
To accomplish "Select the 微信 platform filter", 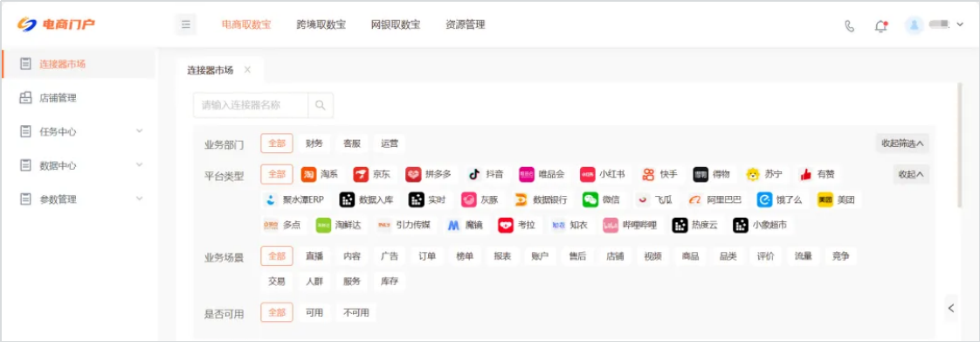I will coord(601,199).
